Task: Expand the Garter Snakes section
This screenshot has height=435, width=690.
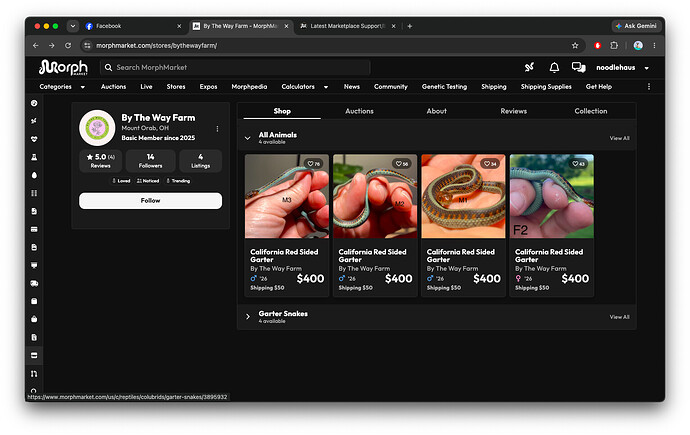Action: click(x=247, y=317)
